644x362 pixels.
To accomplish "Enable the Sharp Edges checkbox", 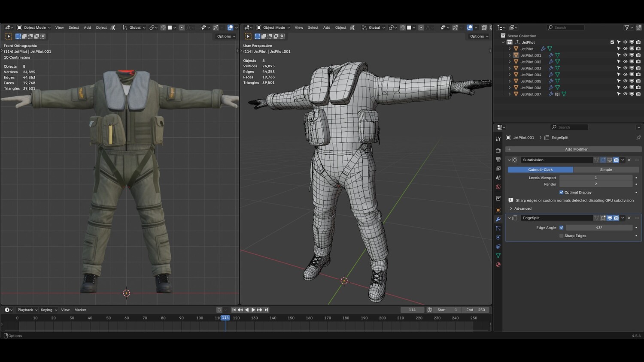I will 561,235.
